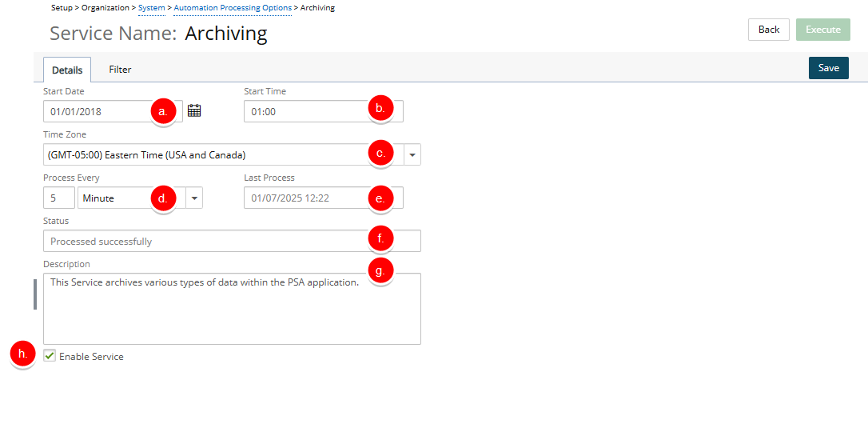Viewport: 868px width, 424px height.
Task: Click into the Start Date field
Action: (113, 111)
